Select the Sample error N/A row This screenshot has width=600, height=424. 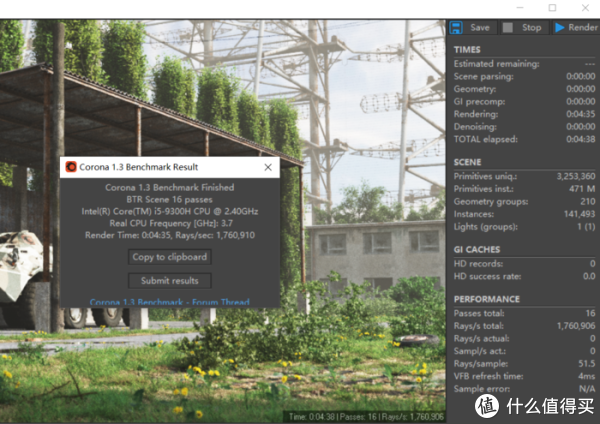point(524,389)
